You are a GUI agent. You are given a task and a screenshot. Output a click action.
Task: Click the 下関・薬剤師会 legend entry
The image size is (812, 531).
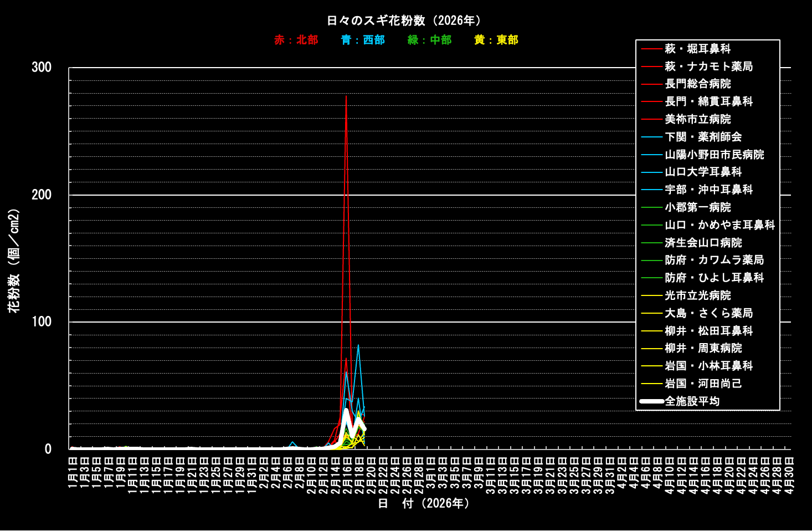tap(703, 137)
